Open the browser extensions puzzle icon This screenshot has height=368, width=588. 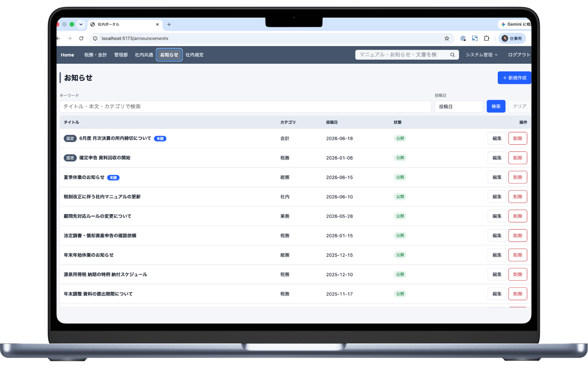(x=487, y=38)
